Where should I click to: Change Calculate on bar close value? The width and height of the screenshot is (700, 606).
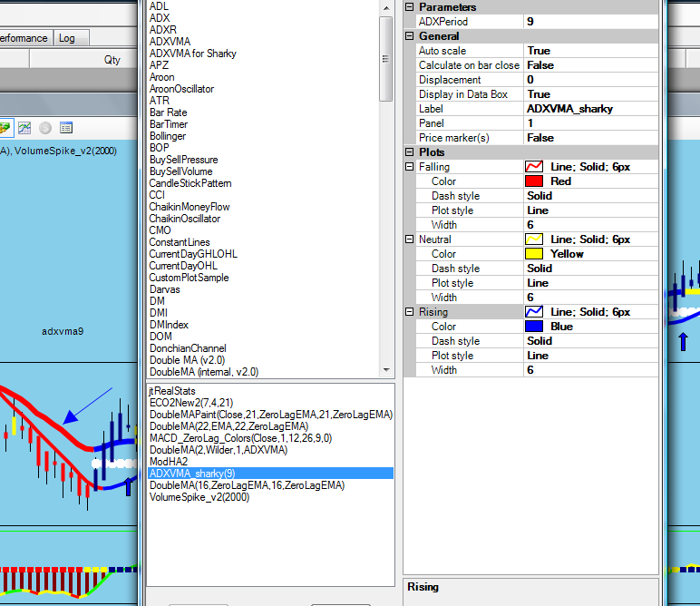(590, 65)
